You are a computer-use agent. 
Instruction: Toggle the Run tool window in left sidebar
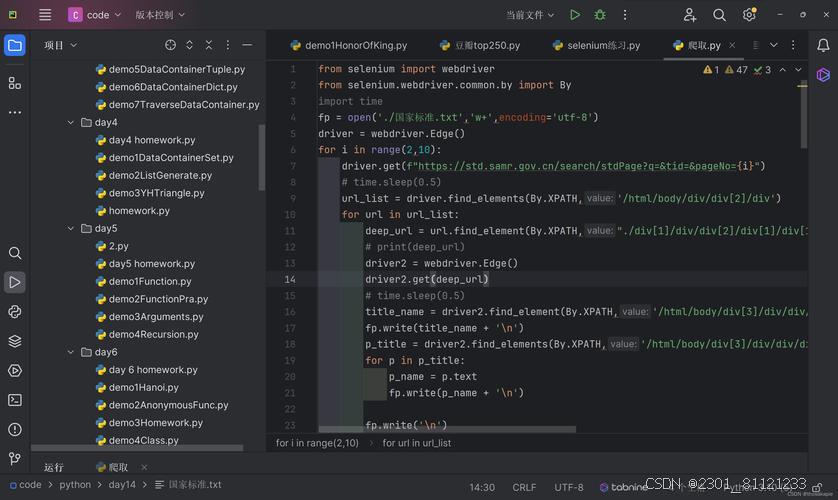pyautogui.click(x=15, y=282)
